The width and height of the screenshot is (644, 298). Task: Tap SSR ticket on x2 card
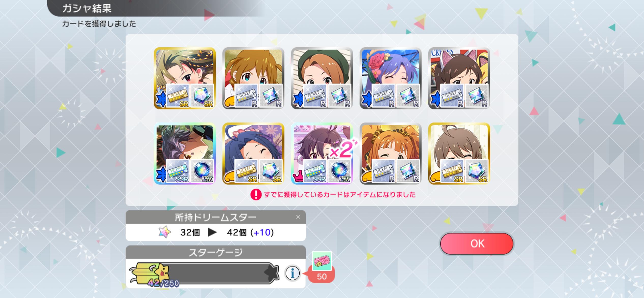pyautogui.click(x=315, y=171)
